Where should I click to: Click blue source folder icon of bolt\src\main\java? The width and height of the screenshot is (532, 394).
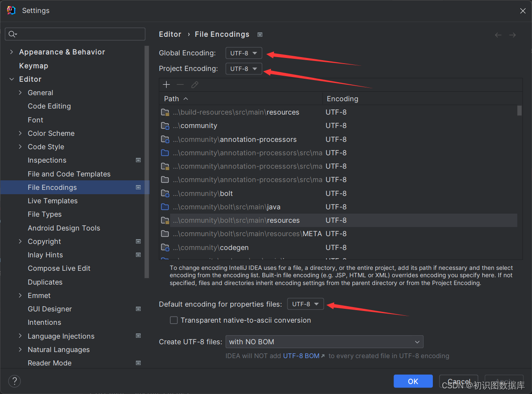pos(165,207)
